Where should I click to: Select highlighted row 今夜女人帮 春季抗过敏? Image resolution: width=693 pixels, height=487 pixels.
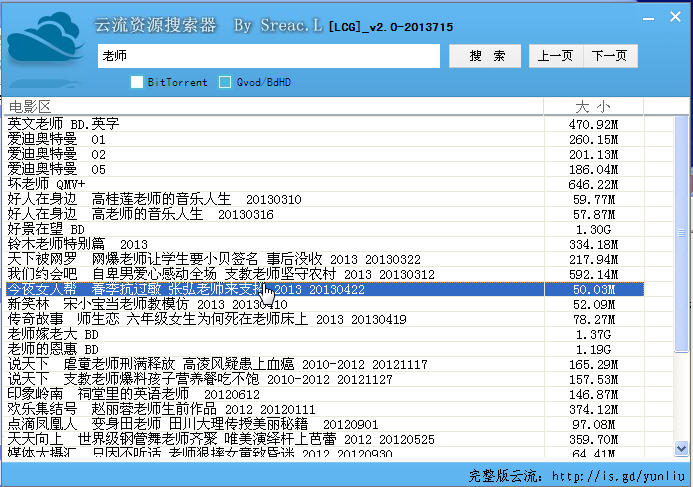point(324,289)
